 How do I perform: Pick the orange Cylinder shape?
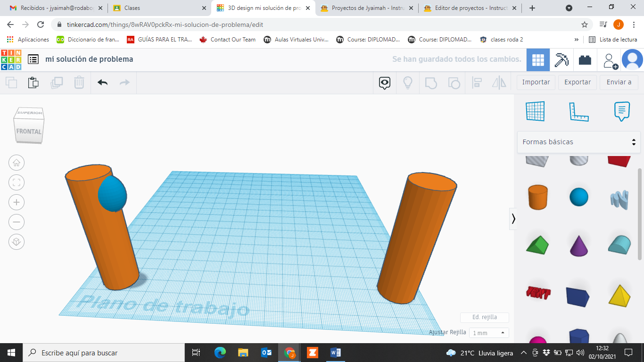(537, 197)
